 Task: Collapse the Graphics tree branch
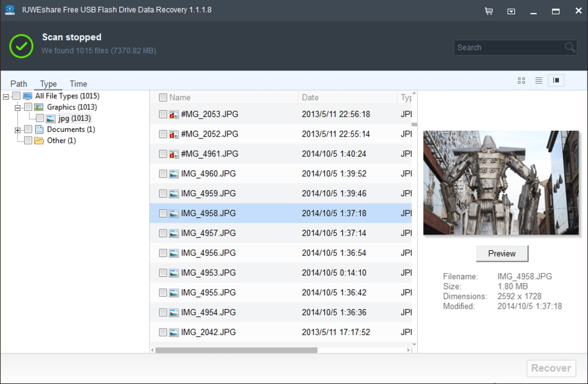click(x=19, y=107)
